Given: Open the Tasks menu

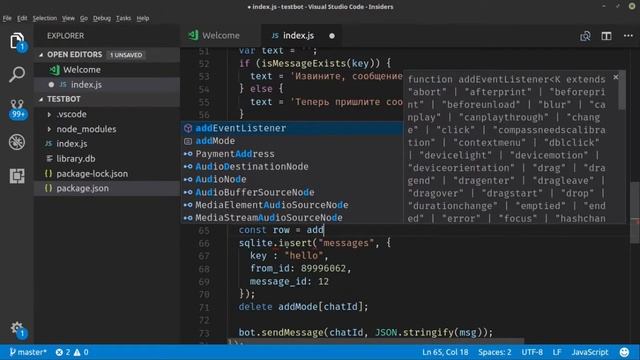Looking at the screenshot, I should [123, 18].
